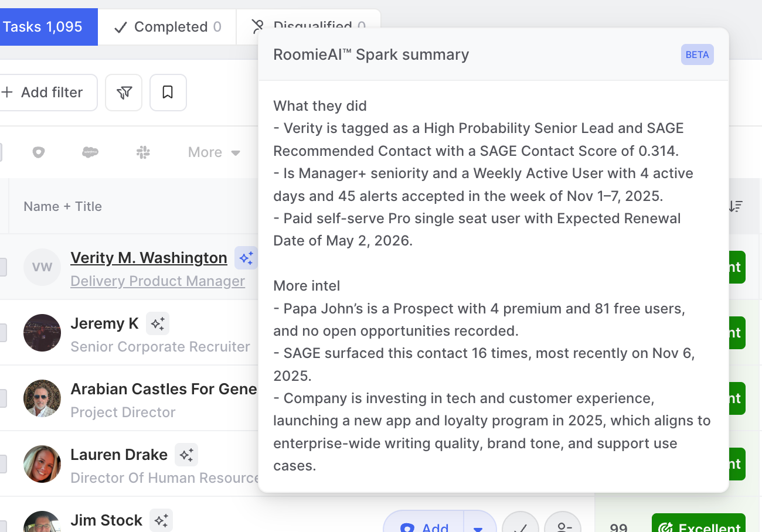Select the Slack icon
Viewport: 762px width, 532px height.
click(x=143, y=152)
